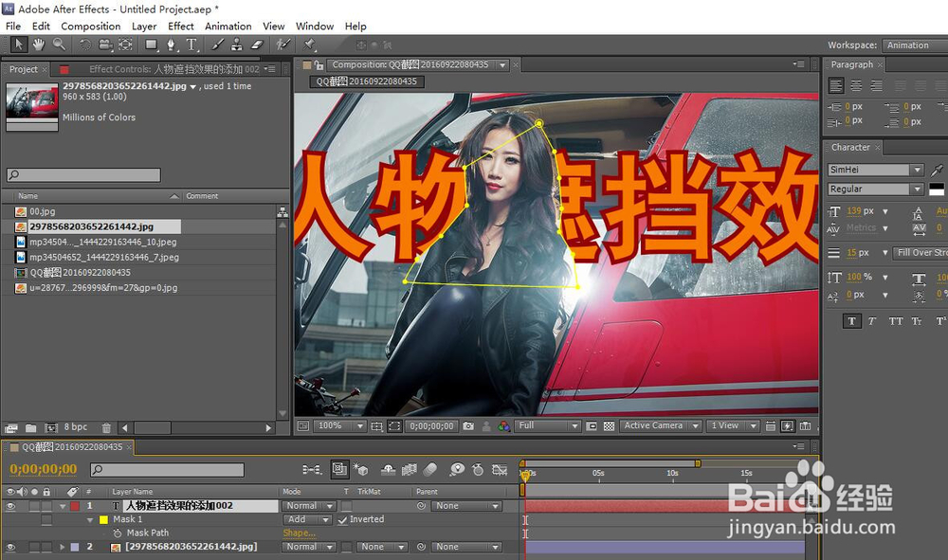Enable motion blur switch in timeline header

point(430,469)
